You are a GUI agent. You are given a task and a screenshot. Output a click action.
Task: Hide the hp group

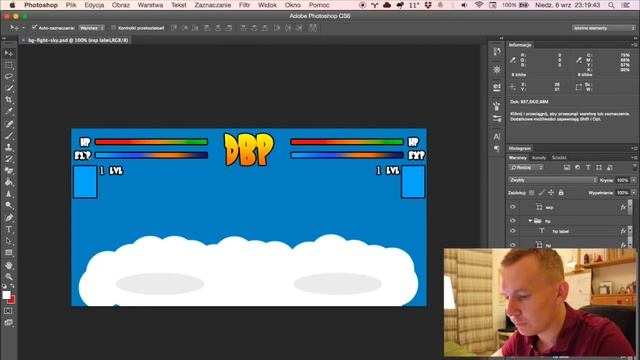coord(513,221)
